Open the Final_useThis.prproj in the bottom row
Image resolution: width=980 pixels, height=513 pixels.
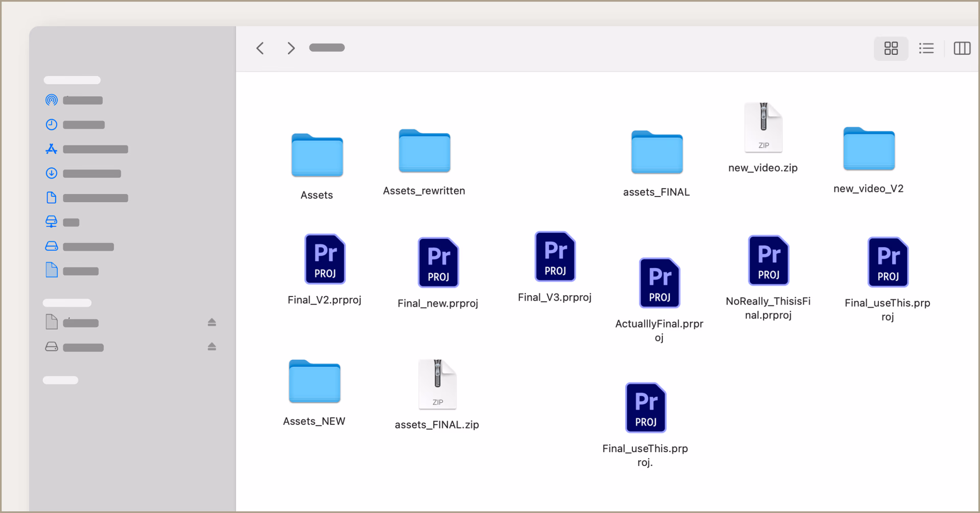645,407
